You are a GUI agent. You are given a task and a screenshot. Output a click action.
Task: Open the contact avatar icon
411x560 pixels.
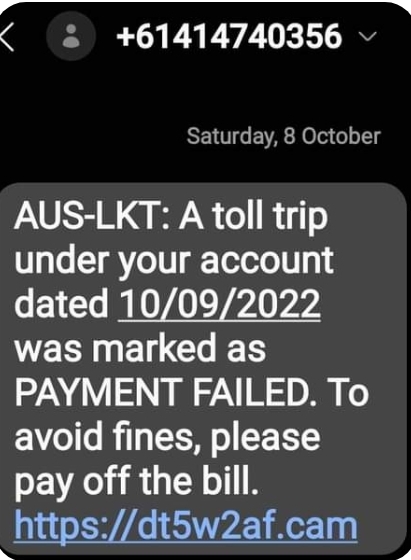click(71, 36)
